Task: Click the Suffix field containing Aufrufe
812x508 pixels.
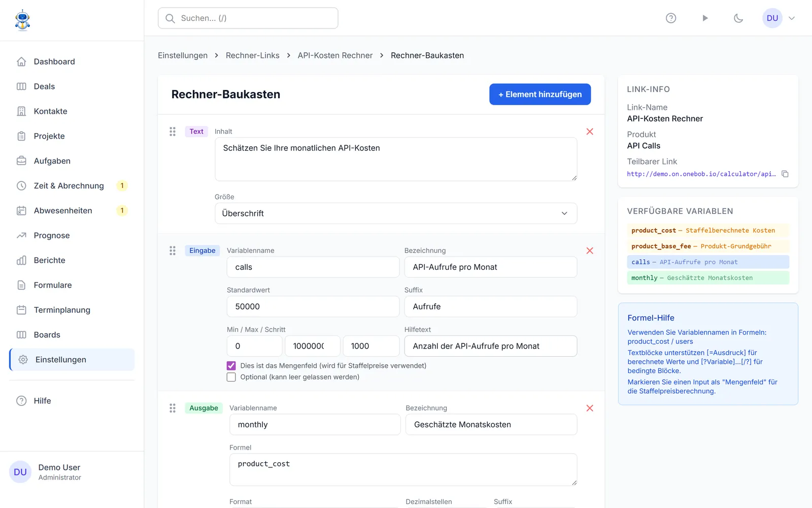Action: (491, 307)
